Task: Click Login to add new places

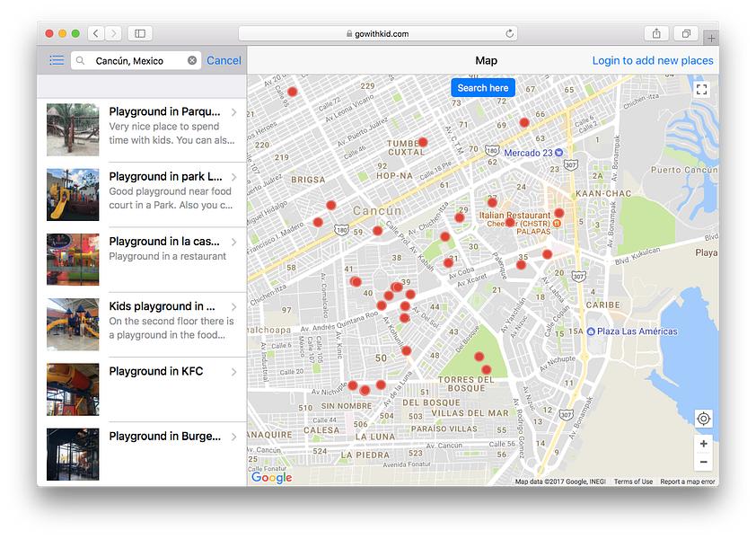Action: (653, 60)
